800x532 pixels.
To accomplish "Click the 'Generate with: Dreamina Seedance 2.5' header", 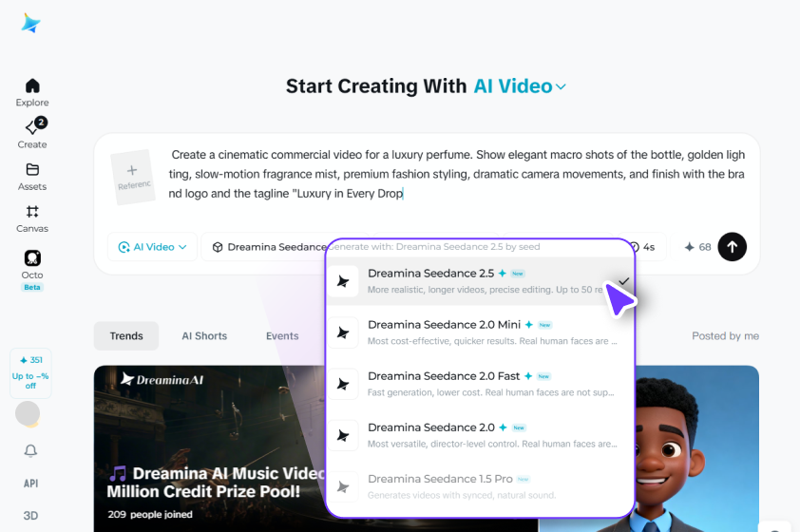I will coord(433,247).
